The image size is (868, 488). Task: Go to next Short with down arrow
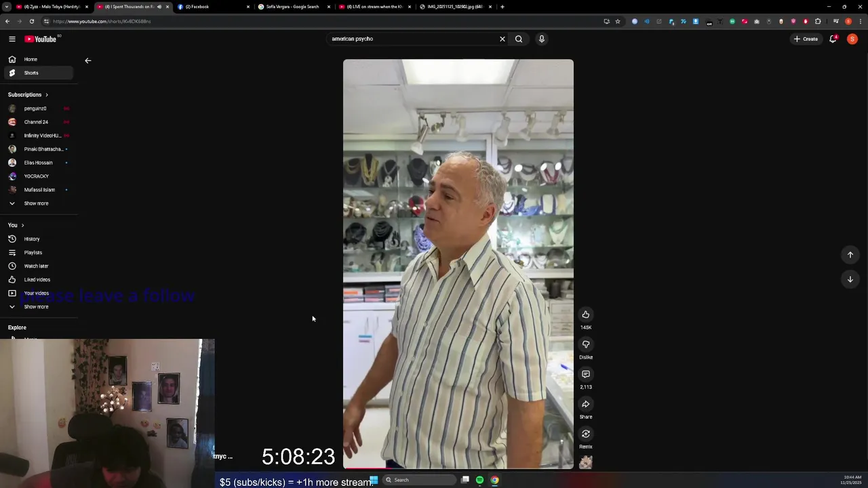[850, 279]
